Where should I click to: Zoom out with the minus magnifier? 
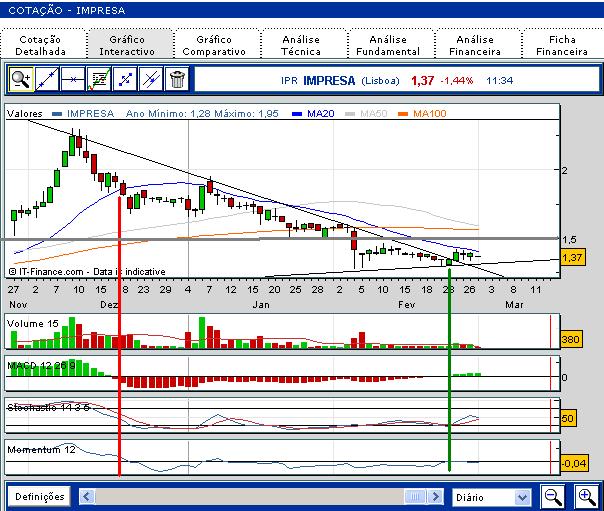coord(552,496)
